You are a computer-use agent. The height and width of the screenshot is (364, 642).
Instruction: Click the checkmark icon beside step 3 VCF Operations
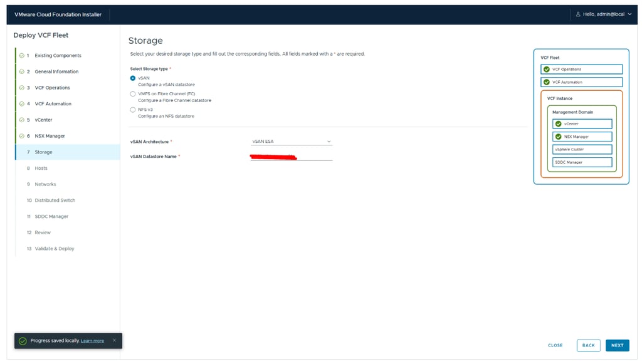[22, 88]
